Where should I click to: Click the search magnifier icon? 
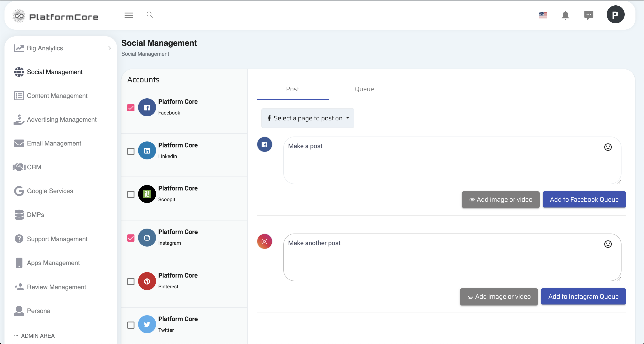click(x=150, y=15)
